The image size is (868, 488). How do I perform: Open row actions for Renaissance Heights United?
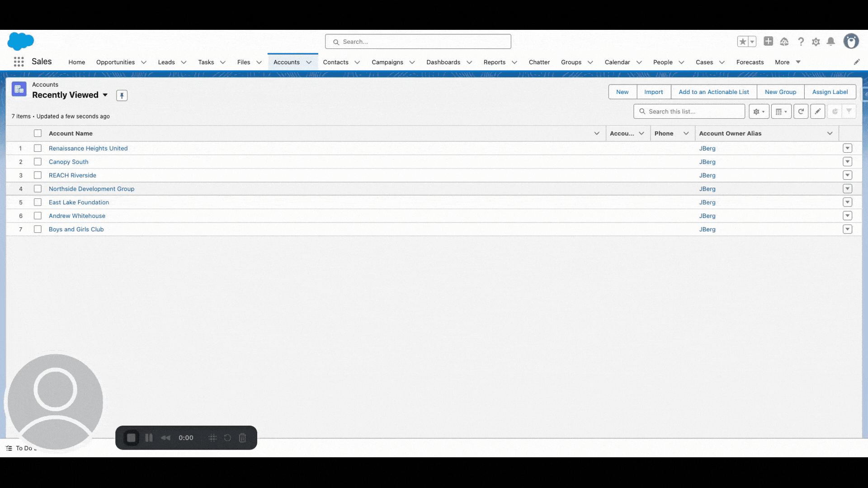click(x=847, y=148)
